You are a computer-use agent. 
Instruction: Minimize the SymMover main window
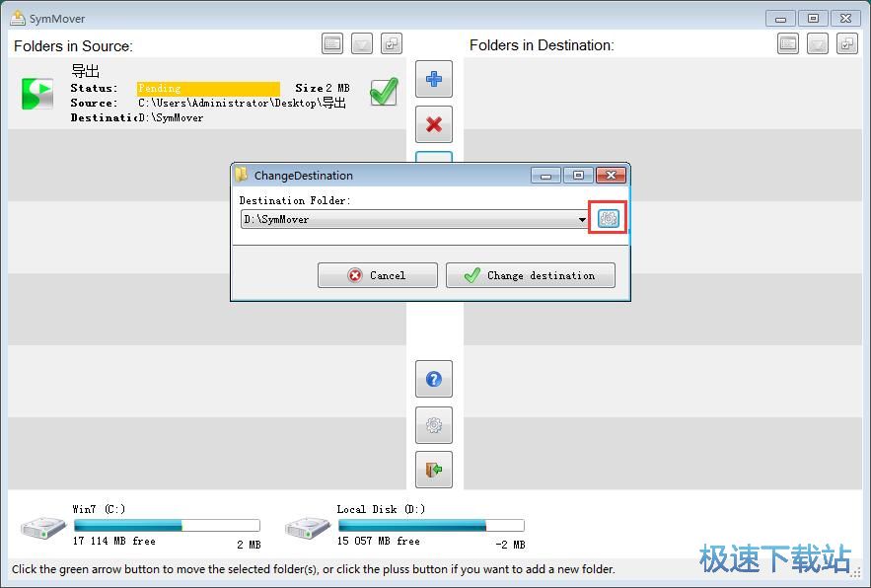coord(780,19)
